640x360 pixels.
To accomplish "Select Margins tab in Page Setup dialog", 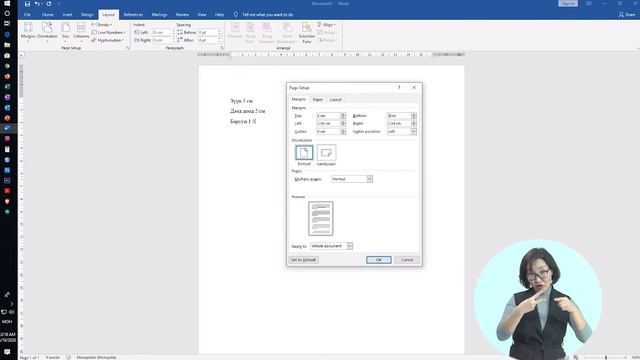I will [298, 99].
